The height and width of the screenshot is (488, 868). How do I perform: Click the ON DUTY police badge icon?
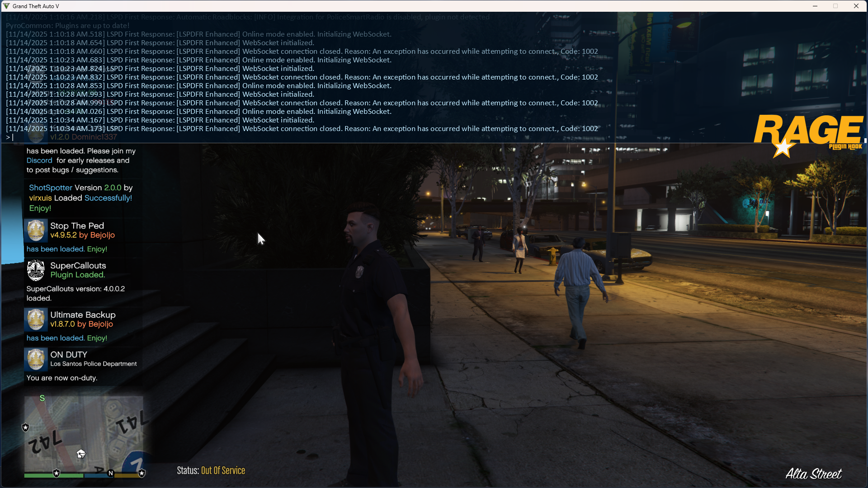pos(36,359)
